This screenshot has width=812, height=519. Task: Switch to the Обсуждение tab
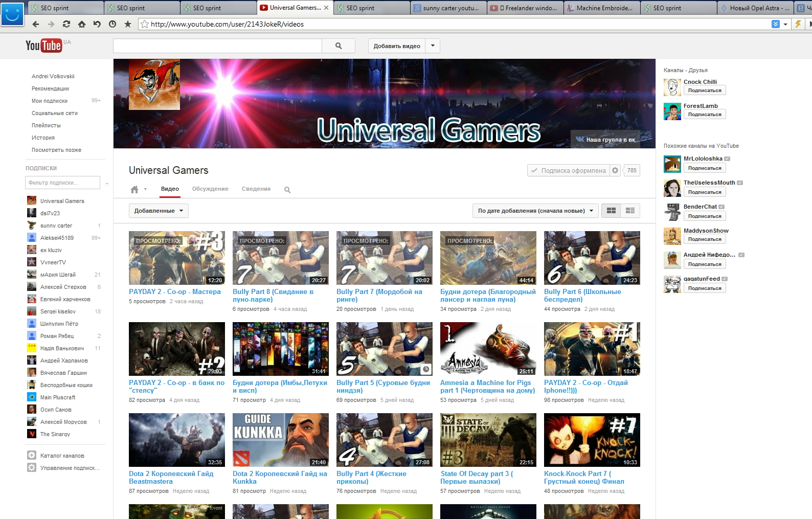click(x=210, y=189)
